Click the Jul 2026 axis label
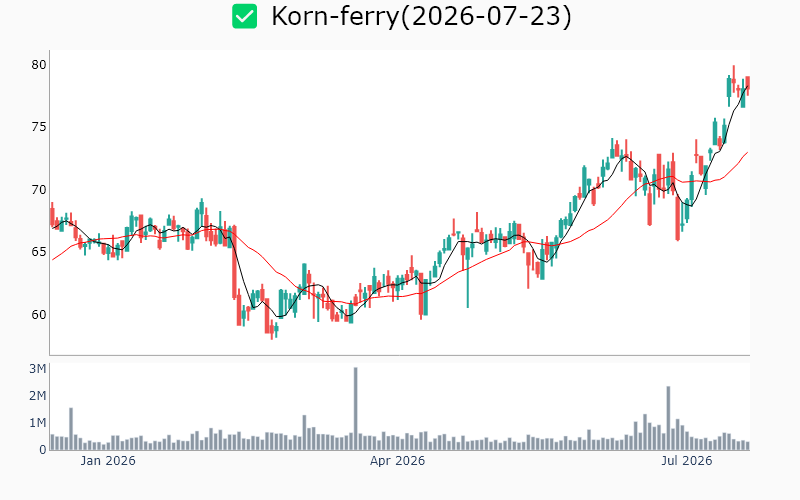 [x=687, y=461]
